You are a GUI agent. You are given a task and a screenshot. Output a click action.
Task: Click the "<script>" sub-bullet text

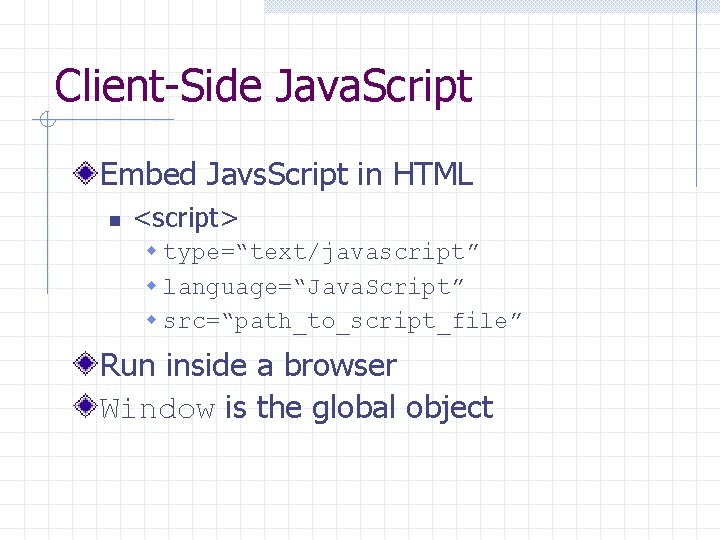click(186, 219)
